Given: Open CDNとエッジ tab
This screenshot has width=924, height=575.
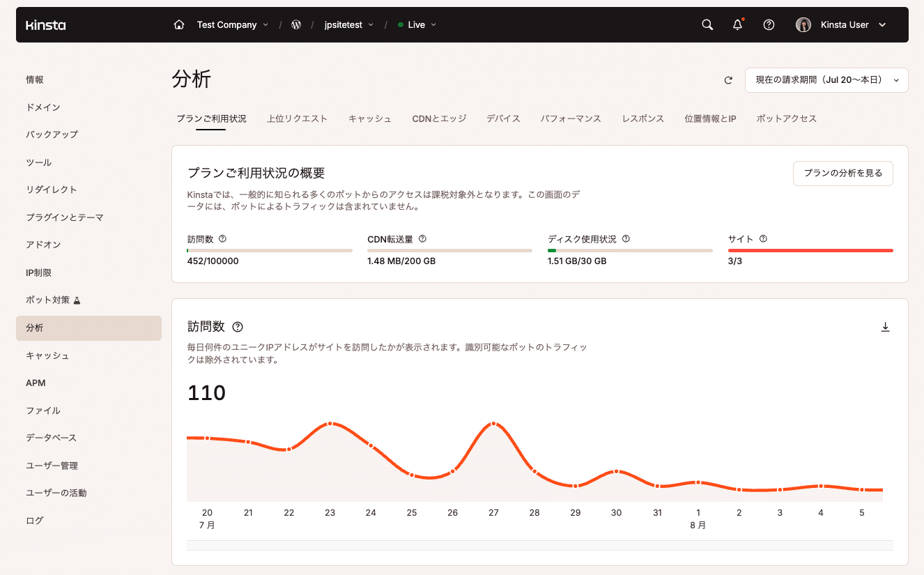Looking at the screenshot, I should [x=439, y=118].
